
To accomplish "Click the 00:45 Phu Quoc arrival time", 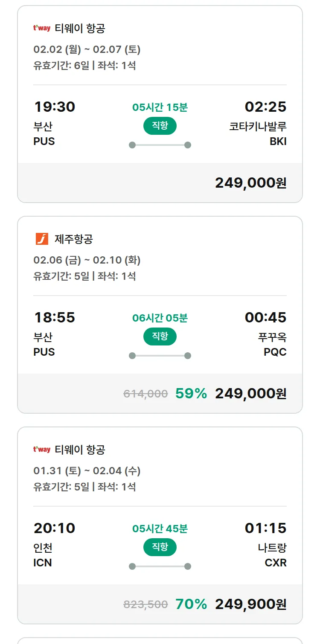I will [x=265, y=317].
